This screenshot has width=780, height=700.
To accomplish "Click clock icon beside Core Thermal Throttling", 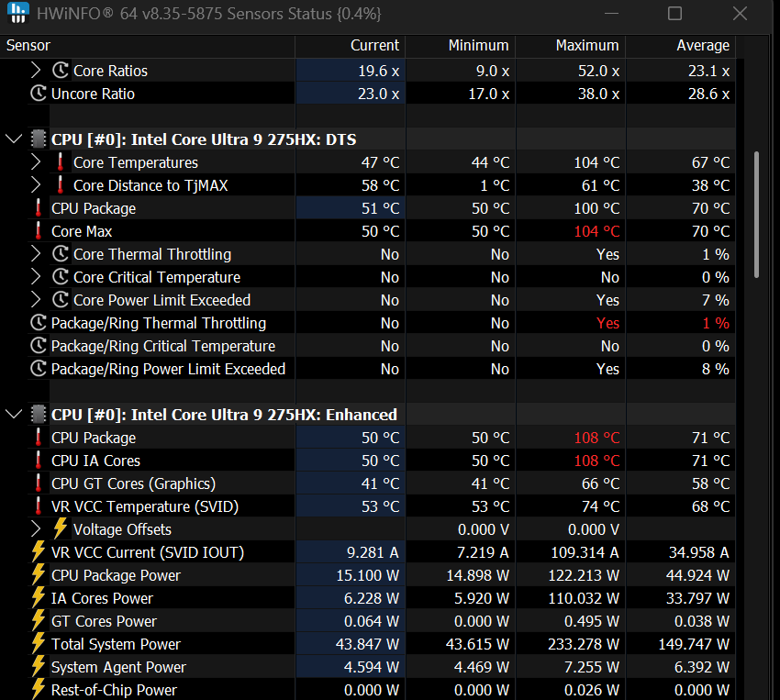I will click(x=61, y=253).
